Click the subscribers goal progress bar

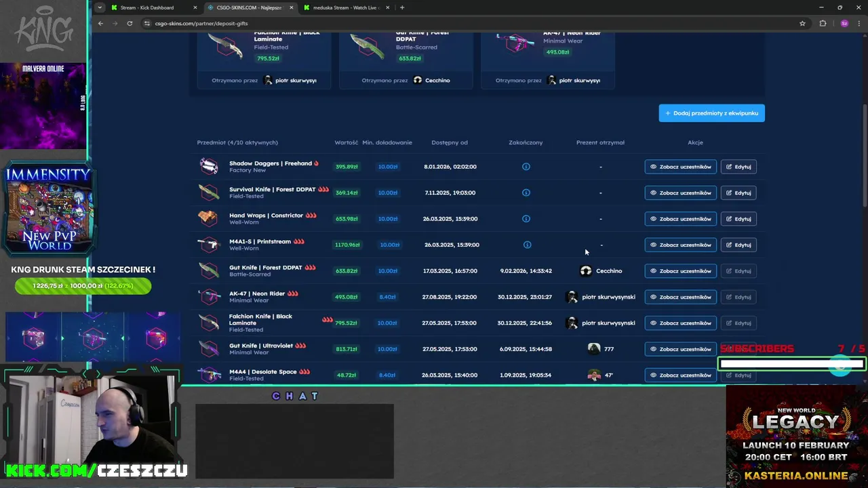(792, 364)
